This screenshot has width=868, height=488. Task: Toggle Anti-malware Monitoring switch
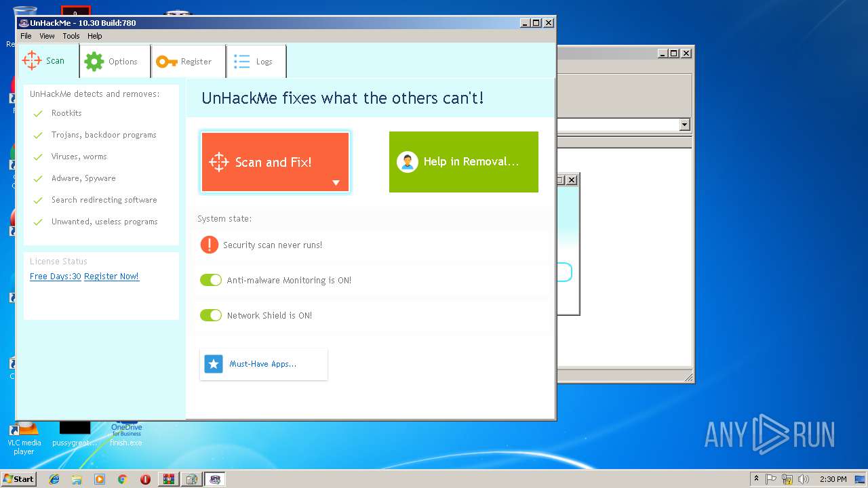211,280
